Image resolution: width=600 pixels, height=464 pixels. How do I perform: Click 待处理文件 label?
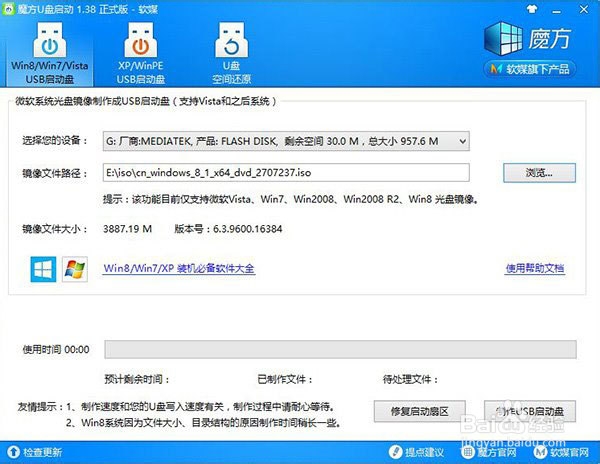[x=410, y=379]
